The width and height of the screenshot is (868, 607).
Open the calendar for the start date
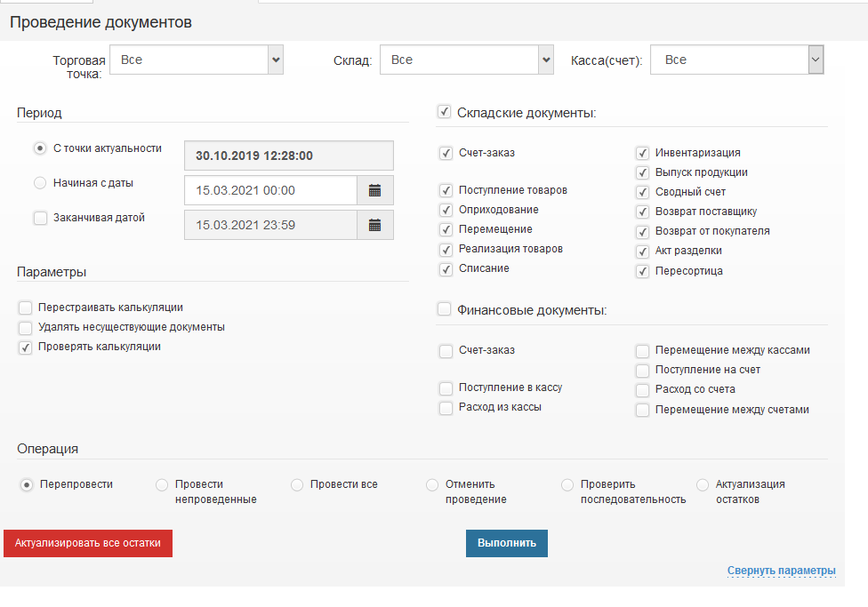(374, 189)
